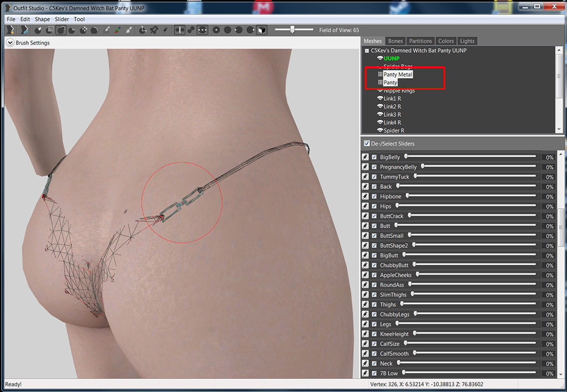This screenshot has width=567, height=392.
Task: Click edit icon for Butt slider
Action: tap(365, 226)
